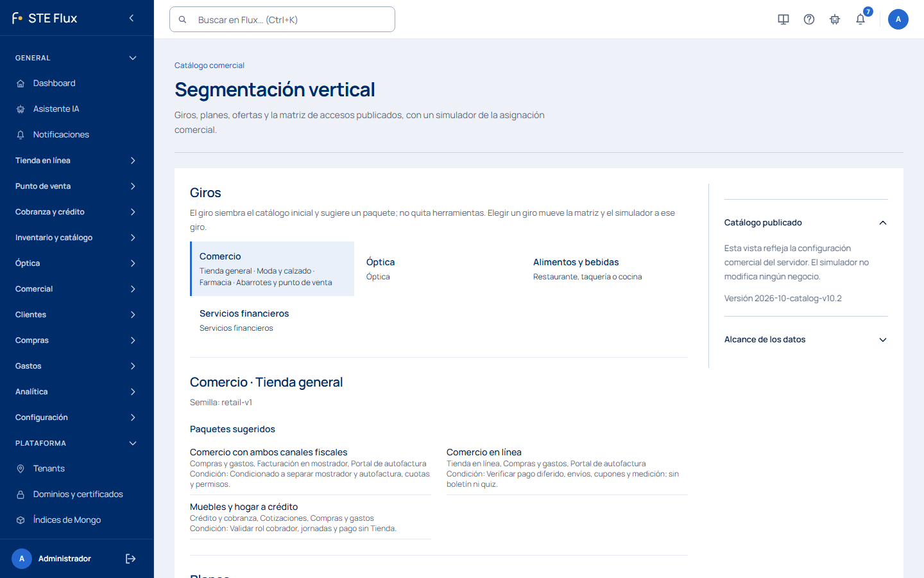Click the STE Flux logo
Viewport: 924px width, 578px height.
44,18
